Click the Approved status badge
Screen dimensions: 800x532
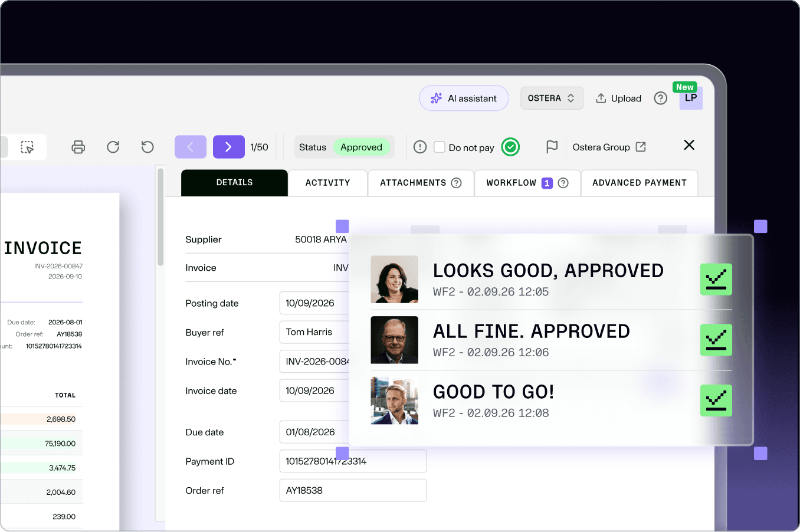click(361, 147)
